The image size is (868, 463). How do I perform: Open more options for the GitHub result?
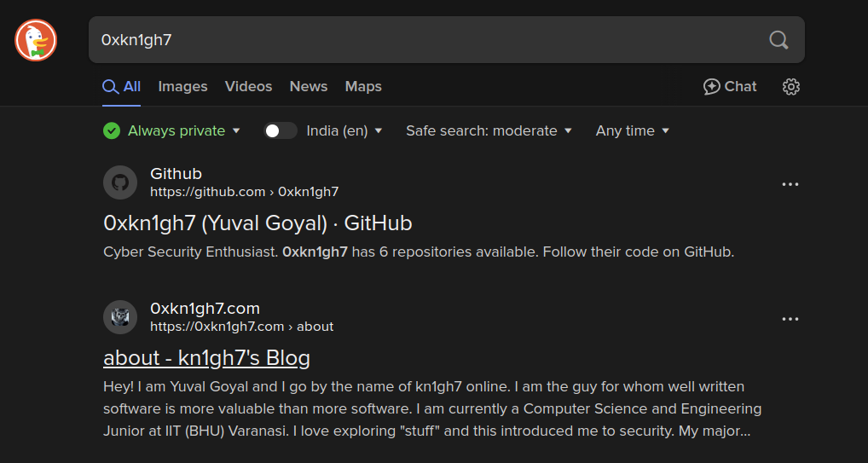point(790,184)
